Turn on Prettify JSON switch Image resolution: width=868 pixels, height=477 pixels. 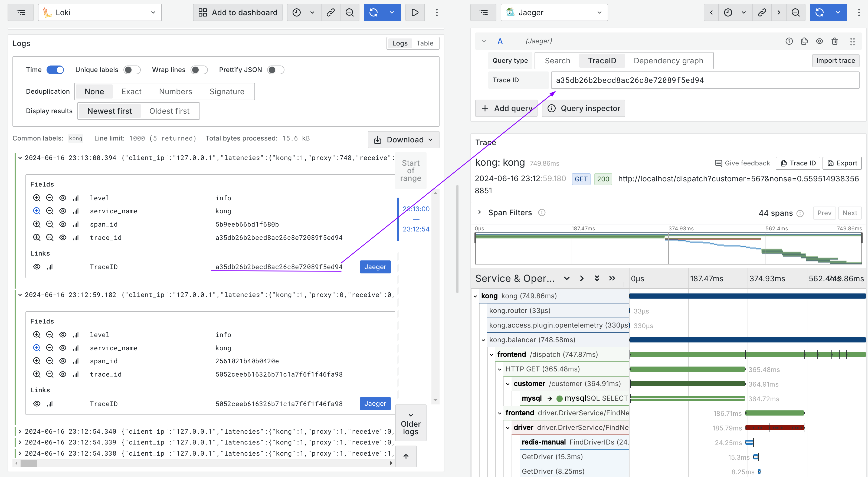(x=275, y=70)
